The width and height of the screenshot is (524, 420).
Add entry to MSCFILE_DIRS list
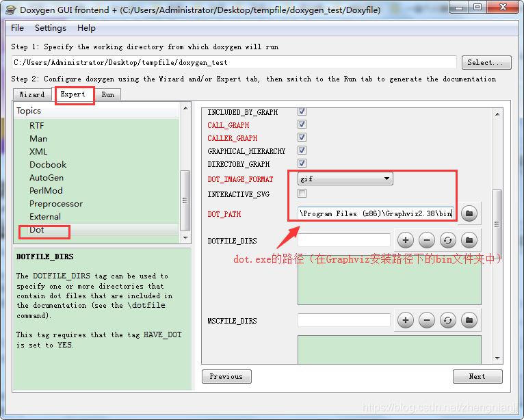pyautogui.click(x=406, y=320)
